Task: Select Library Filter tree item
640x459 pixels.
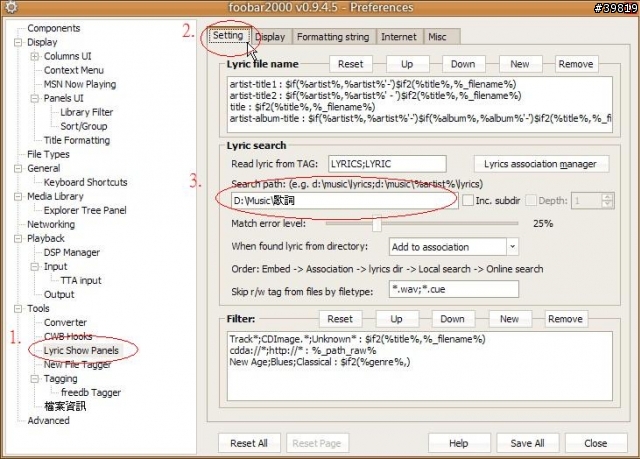Action: pos(87,112)
